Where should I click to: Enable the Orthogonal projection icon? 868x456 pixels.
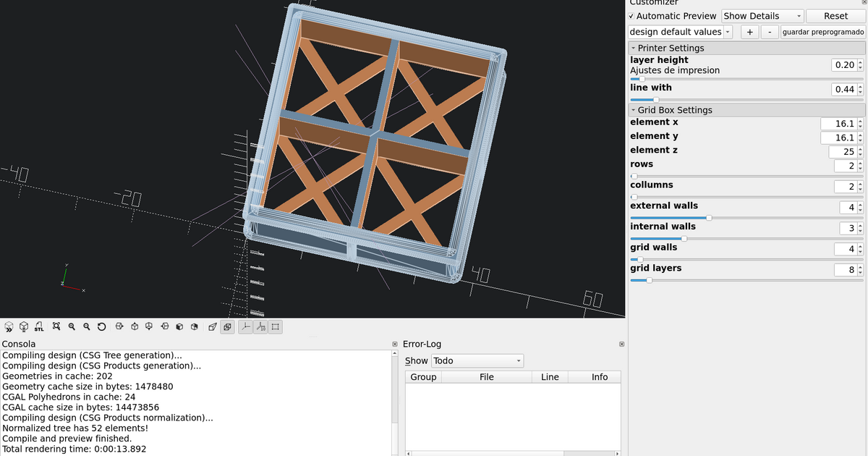(x=227, y=326)
